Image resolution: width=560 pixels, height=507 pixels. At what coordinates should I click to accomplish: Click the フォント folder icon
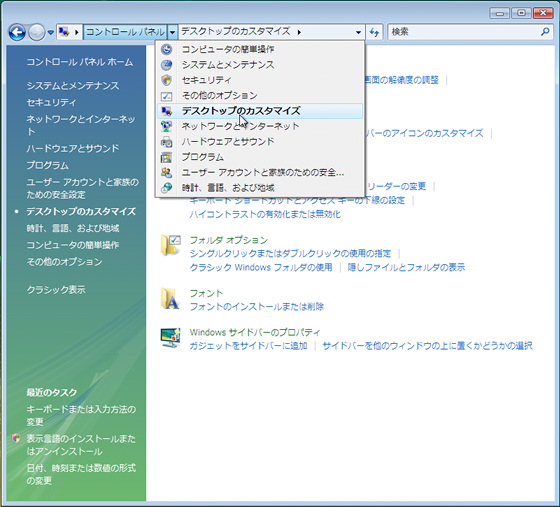[170, 298]
